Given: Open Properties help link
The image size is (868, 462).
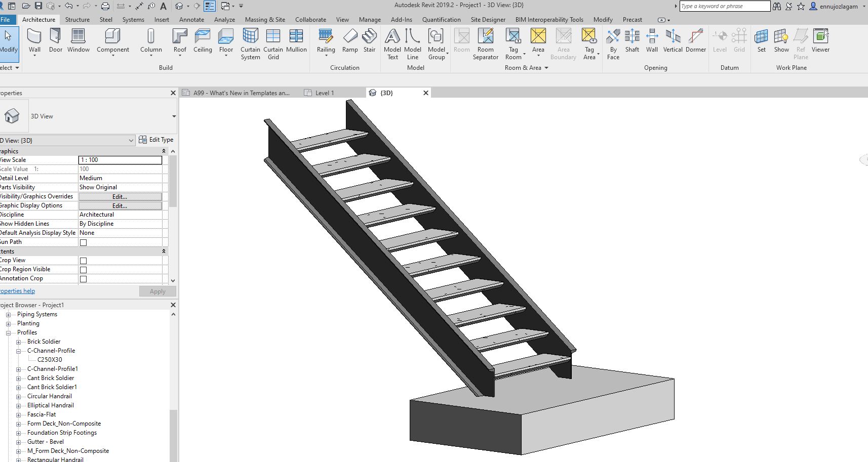Looking at the screenshot, I should (17, 291).
